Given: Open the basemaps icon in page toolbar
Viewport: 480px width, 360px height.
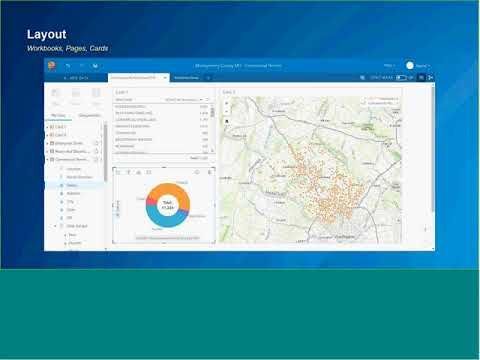Looking at the screenshot, I should pyautogui.click(x=362, y=78).
